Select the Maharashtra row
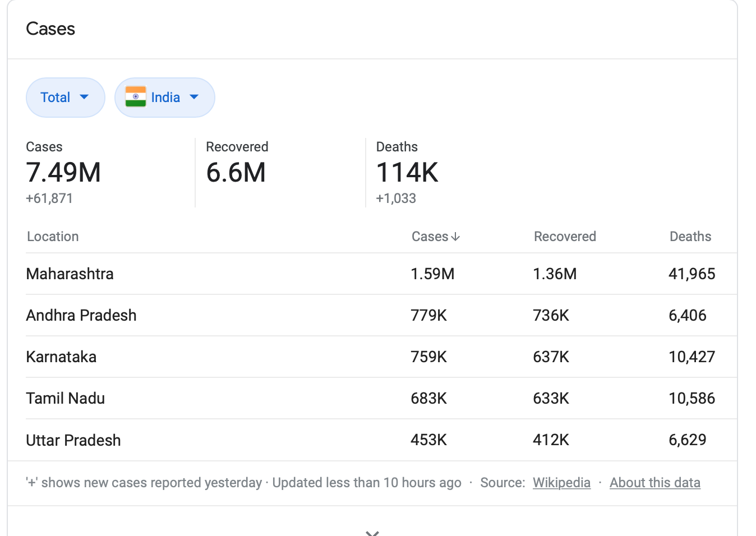 [x=381, y=274]
